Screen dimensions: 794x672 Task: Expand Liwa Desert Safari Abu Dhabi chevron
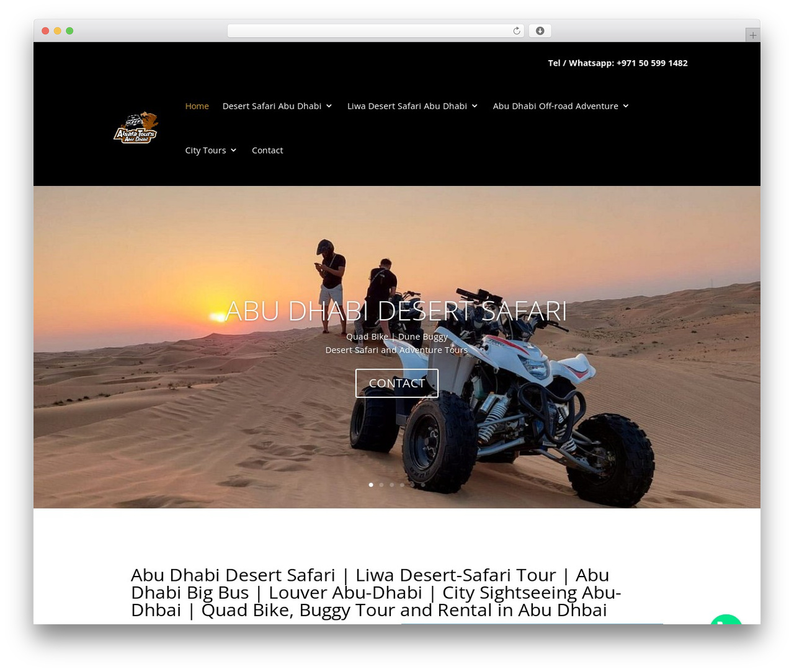click(x=475, y=106)
